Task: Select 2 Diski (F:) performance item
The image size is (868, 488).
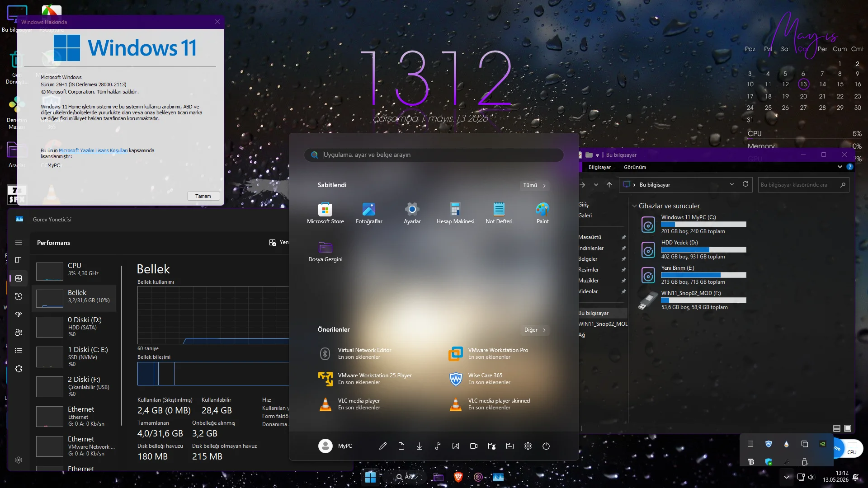Action: tap(74, 386)
